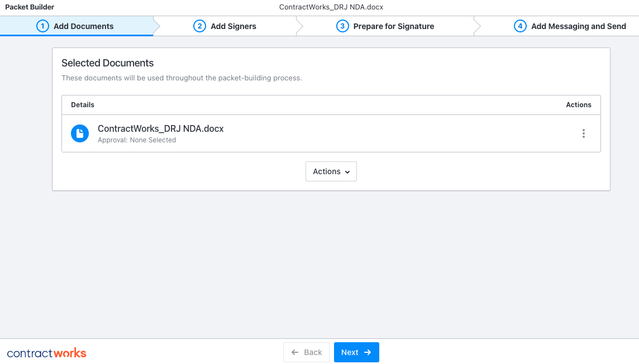Click the step 2 circle next to Add Signers

pos(199,26)
